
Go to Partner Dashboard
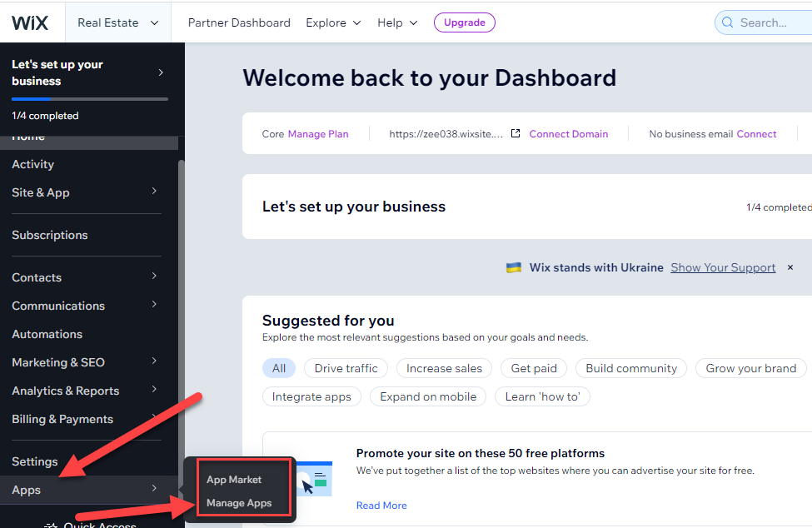coord(239,22)
